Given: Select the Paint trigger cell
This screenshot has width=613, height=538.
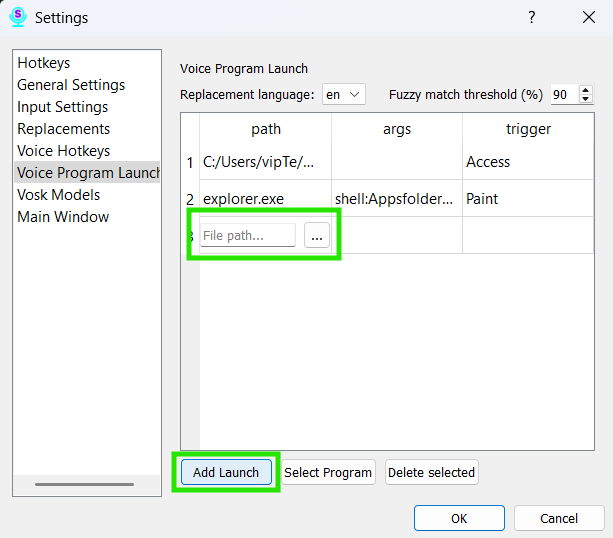Looking at the screenshot, I should [528, 199].
